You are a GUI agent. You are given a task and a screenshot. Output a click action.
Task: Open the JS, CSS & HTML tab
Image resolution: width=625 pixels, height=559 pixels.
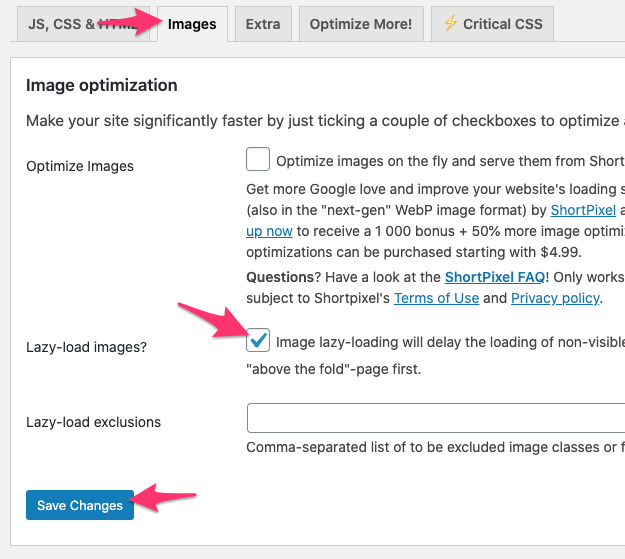click(83, 24)
